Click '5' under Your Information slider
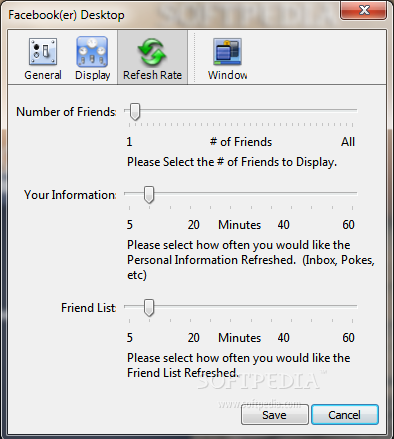 (130, 225)
